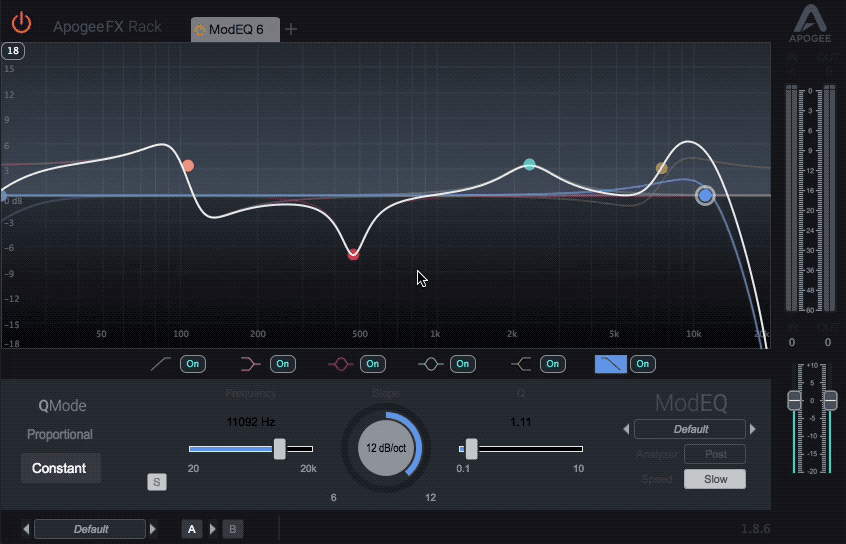Viewport: 846px width, 544px height.
Task: Select the red bell band icon
Action: click(x=340, y=364)
